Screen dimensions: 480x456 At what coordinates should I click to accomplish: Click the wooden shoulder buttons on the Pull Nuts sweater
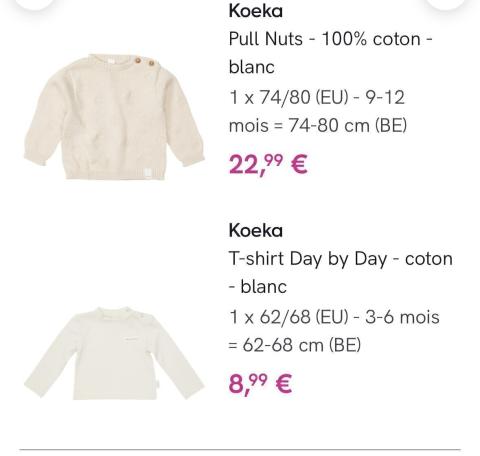(145, 61)
